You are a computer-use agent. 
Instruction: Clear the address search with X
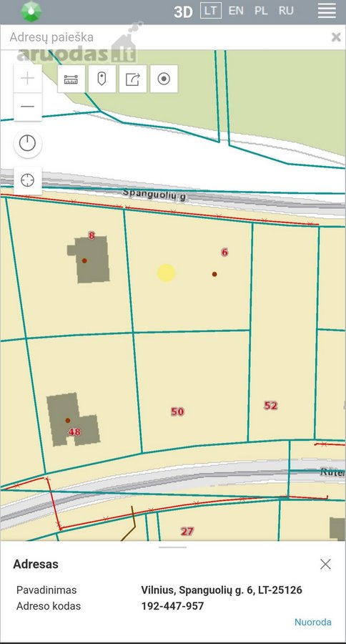(336, 37)
